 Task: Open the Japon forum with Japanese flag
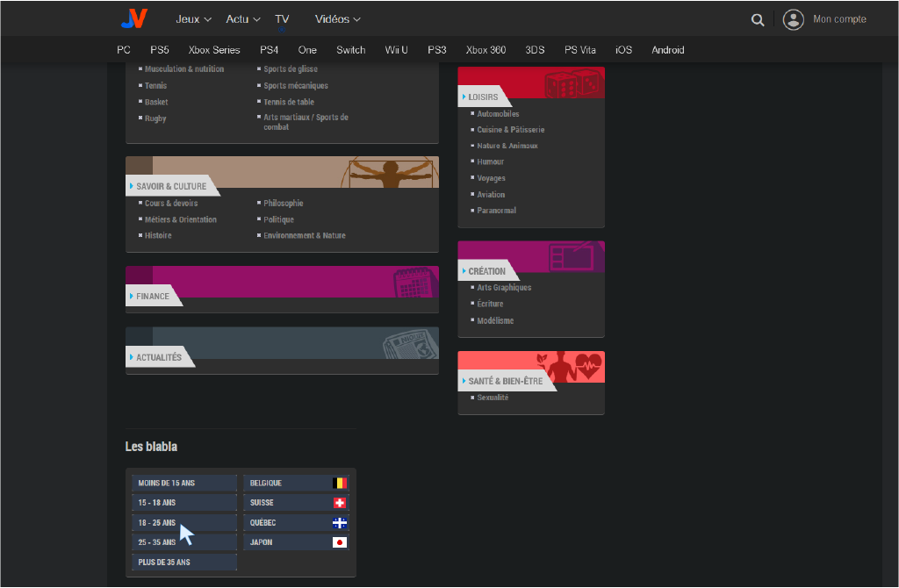point(296,542)
